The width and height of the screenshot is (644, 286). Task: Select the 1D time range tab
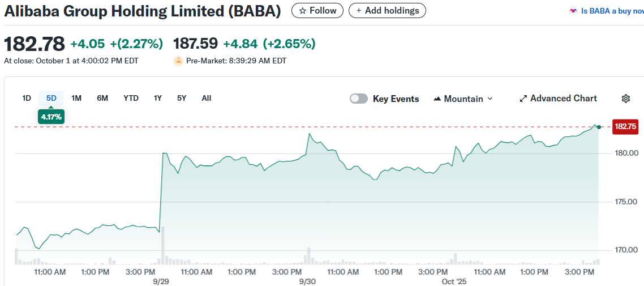point(27,98)
